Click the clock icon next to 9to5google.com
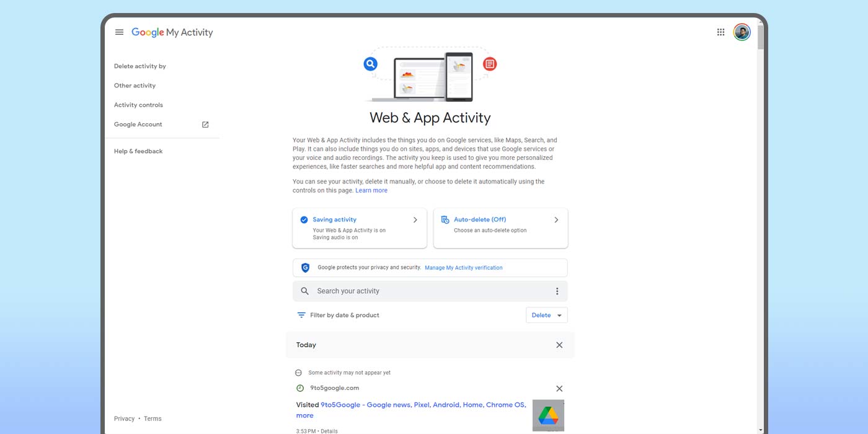The width and height of the screenshot is (868, 434). click(x=300, y=387)
